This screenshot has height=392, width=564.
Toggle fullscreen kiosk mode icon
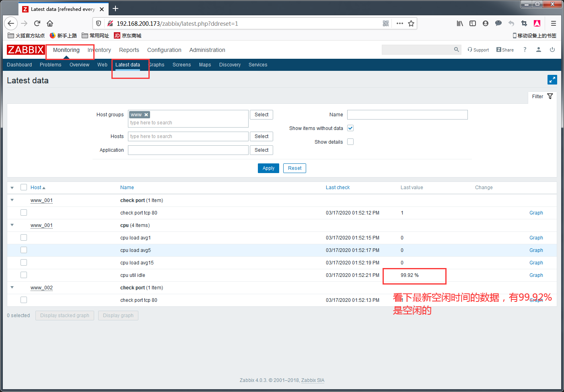click(552, 80)
